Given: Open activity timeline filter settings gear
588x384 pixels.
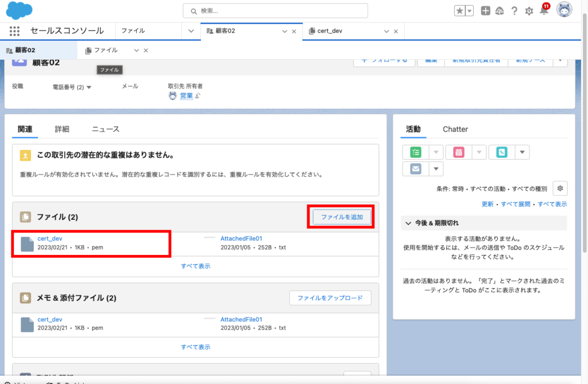Looking at the screenshot, I should [560, 188].
